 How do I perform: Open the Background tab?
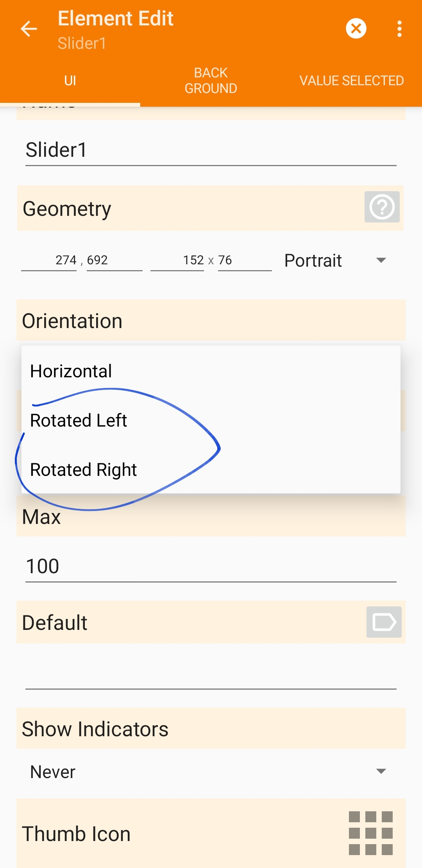211,81
